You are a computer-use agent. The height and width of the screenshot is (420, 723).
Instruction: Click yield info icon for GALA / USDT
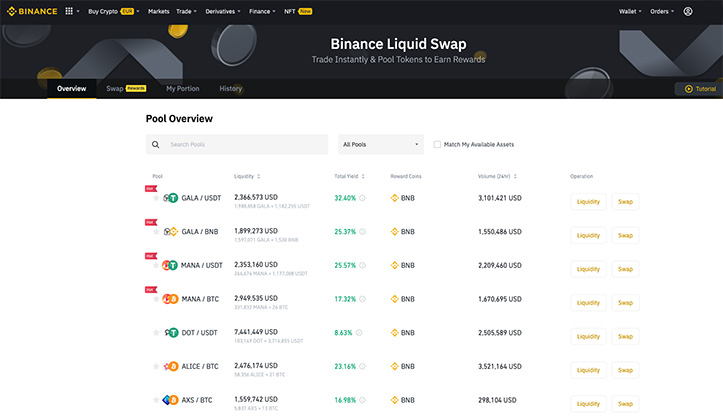(x=362, y=198)
